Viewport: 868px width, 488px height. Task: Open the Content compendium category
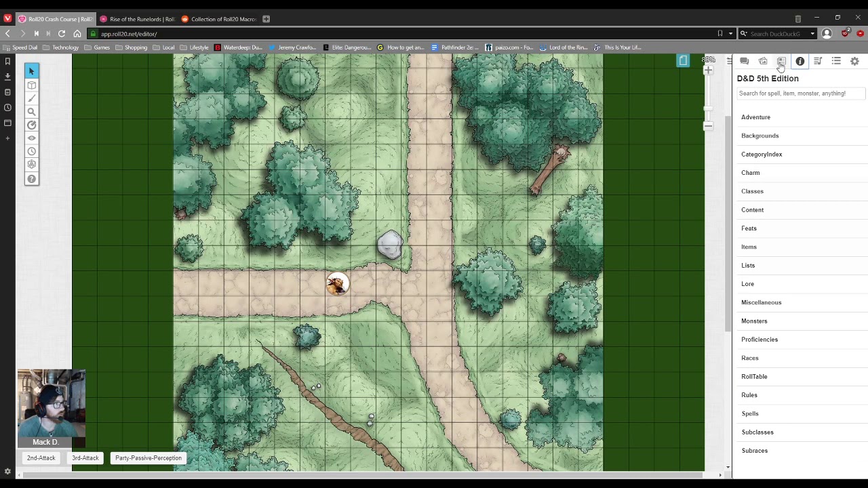(752, 210)
